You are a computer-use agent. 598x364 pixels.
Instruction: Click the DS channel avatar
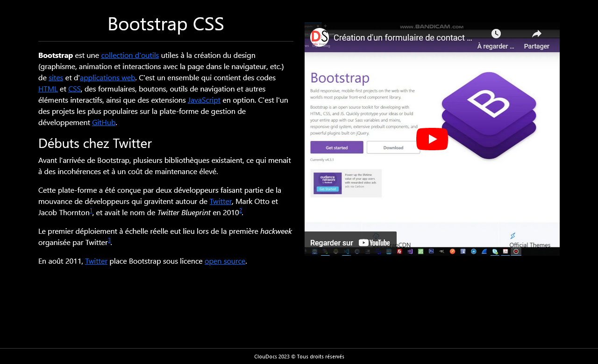tap(320, 37)
